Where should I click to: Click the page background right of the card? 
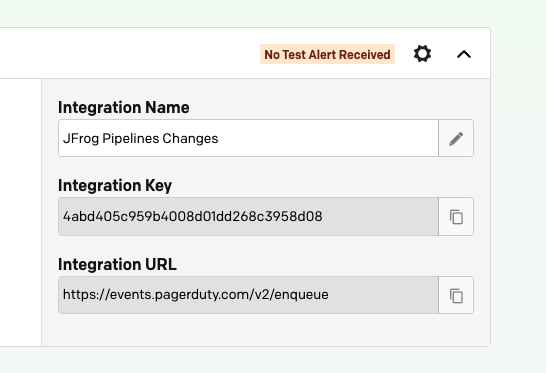tap(518, 187)
